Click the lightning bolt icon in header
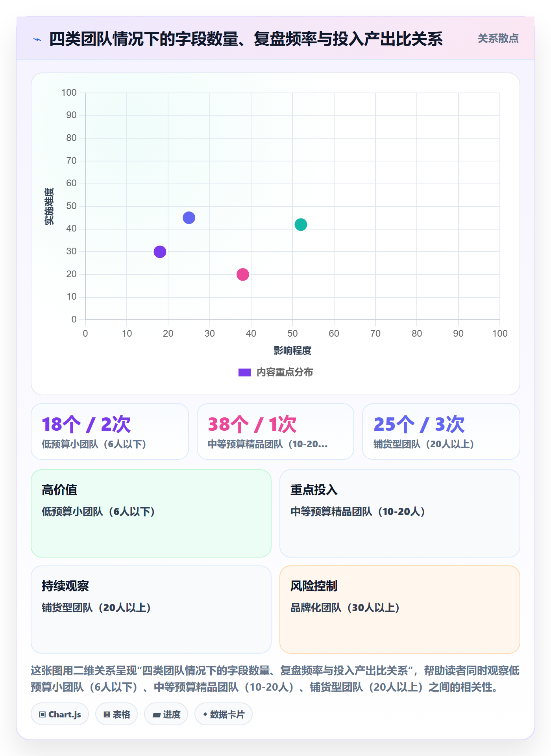This screenshot has width=551, height=756. [37, 39]
